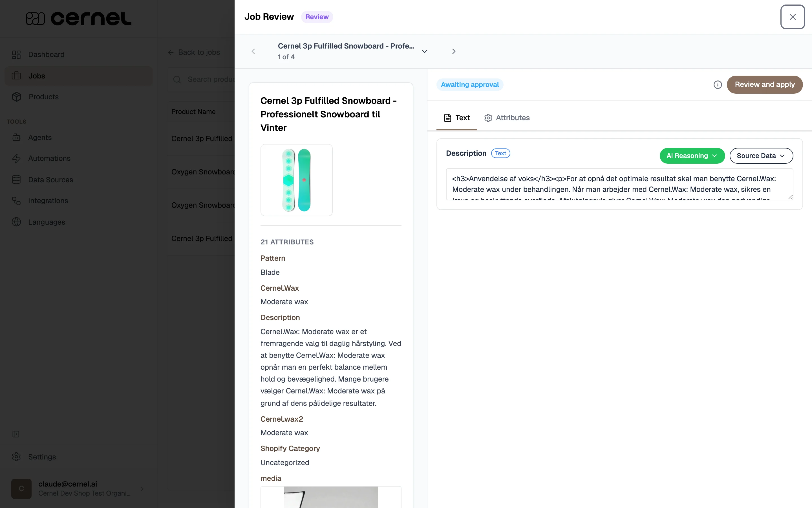Click the media image preview
The height and width of the screenshot is (508, 812).
coord(331,497)
